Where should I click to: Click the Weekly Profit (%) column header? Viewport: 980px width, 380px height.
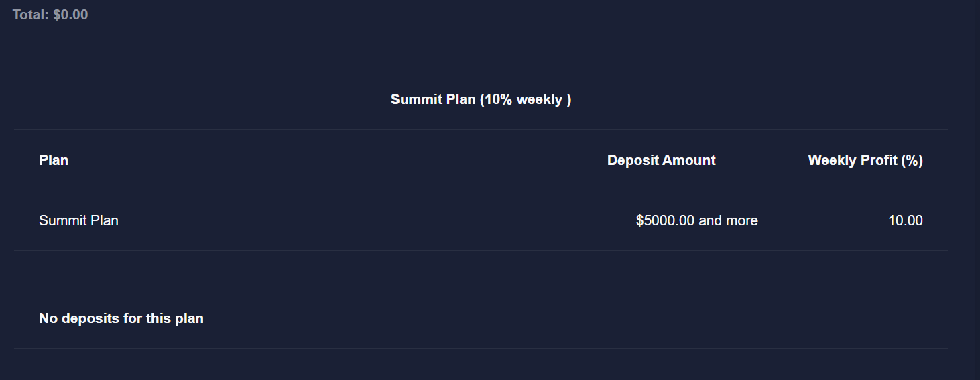click(x=865, y=160)
